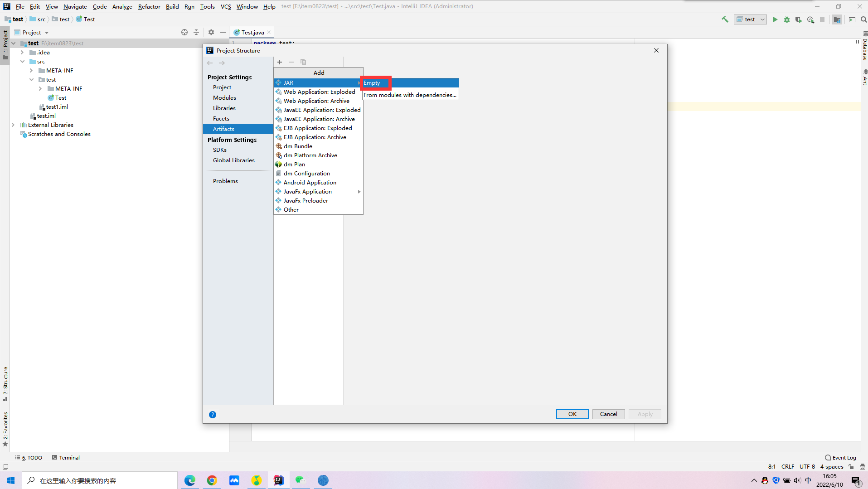Open the run configuration dropdown
868x489 pixels.
[x=751, y=19]
